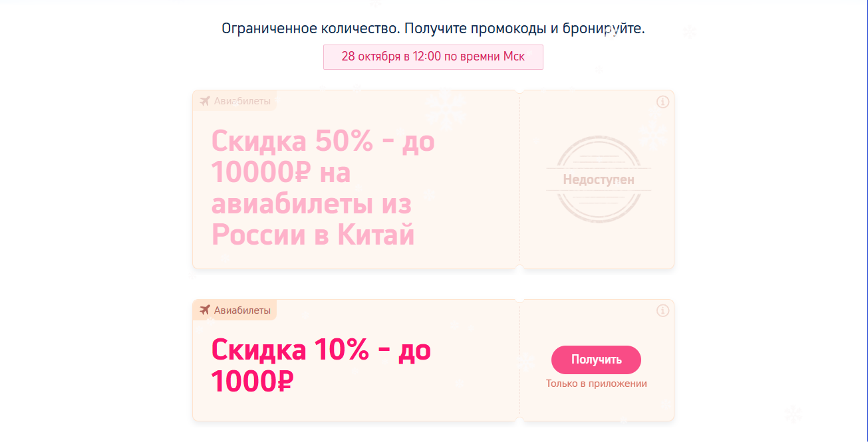868x442 pixels.
Task: Click the pink date banner showing 28 октября
Action: pyautogui.click(x=433, y=56)
